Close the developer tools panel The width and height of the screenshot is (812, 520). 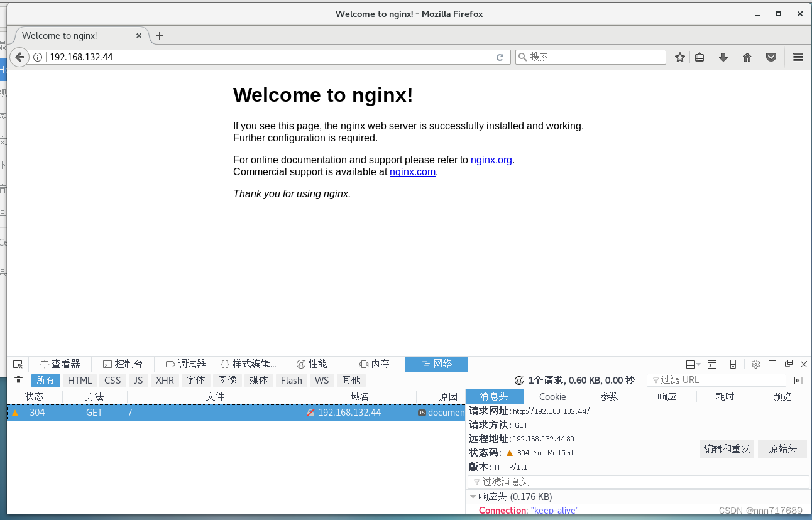804,364
